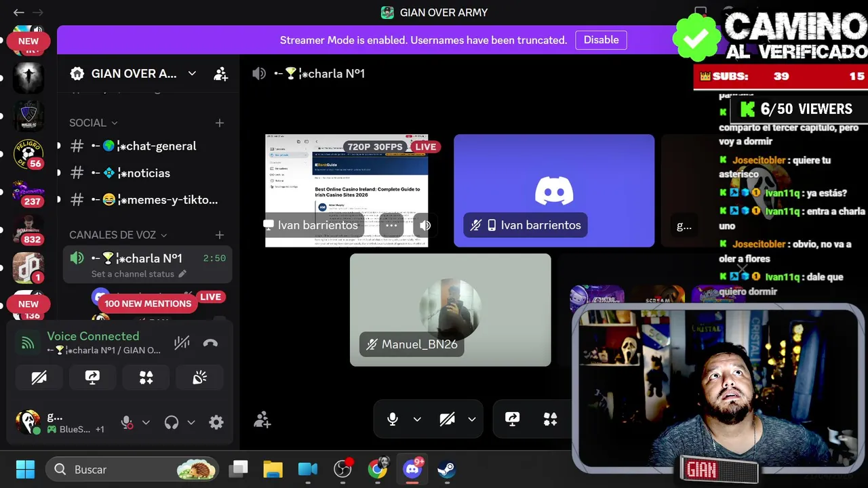Open user settings gear icon
This screenshot has height=488, width=868.
[216, 422]
